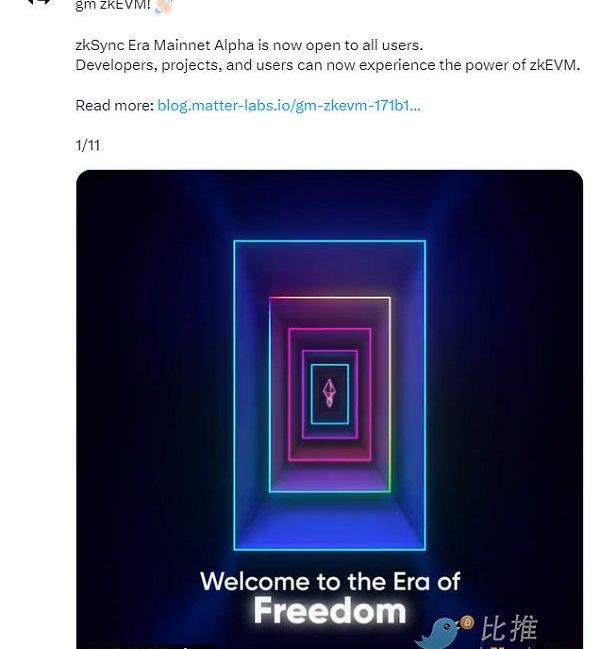This screenshot has width=600, height=649.
Task: Click the "1/11" thread counter
Action: pos(88,145)
